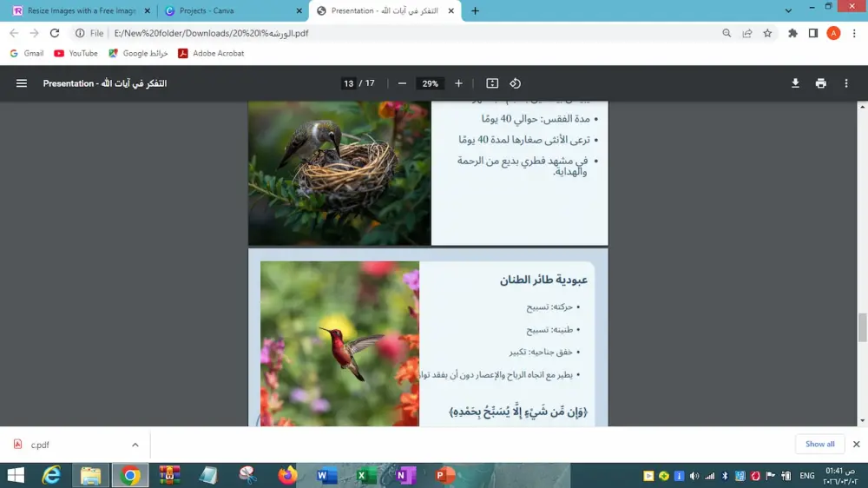Click the address bar URL

[211, 33]
